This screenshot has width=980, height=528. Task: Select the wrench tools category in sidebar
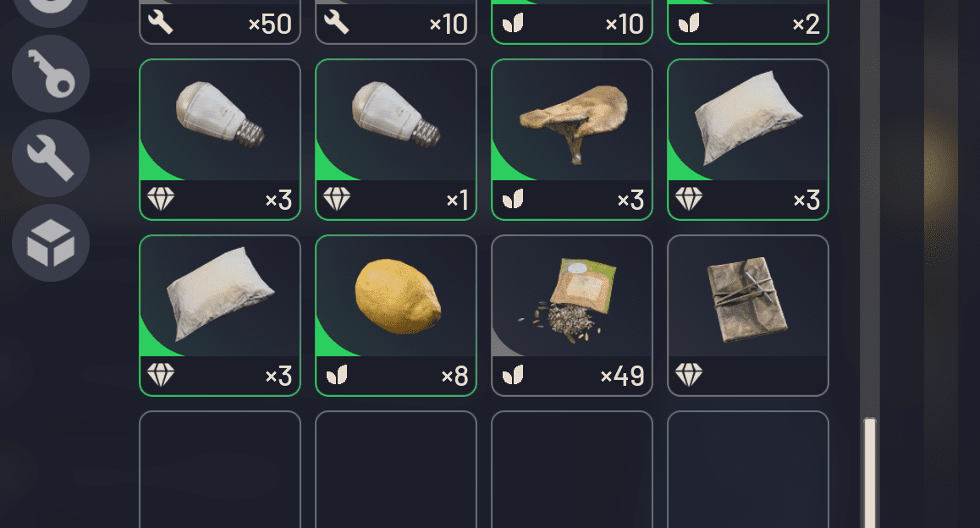pyautogui.click(x=51, y=158)
